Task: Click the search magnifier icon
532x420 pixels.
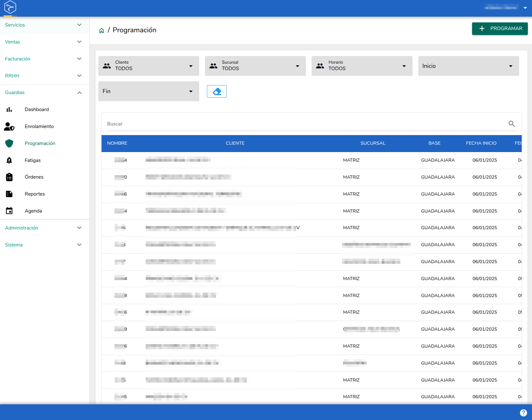Action: 512,124
